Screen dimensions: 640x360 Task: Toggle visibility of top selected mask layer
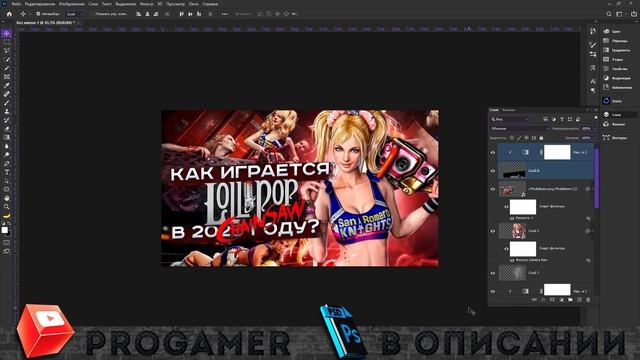pos(493,152)
